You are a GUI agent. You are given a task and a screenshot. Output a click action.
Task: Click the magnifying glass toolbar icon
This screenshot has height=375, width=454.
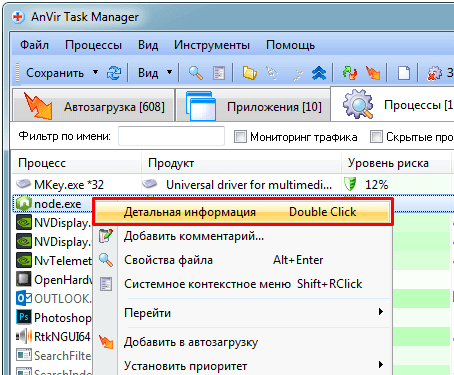196,73
